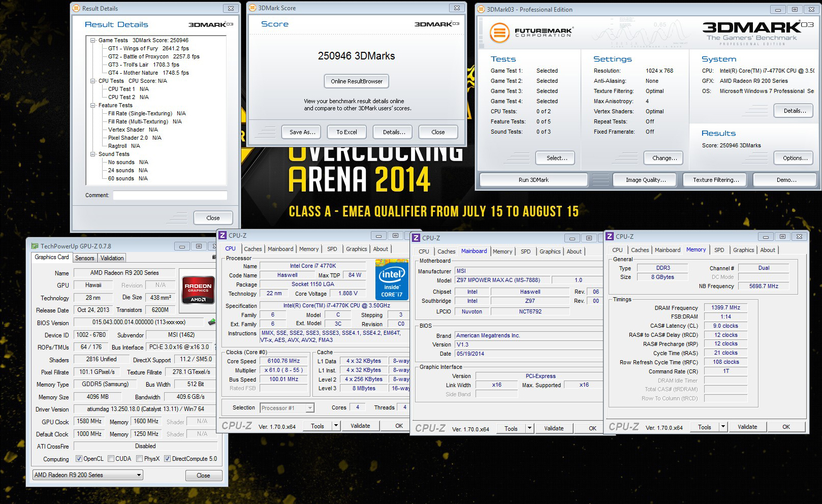This screenshot has width=822, height=504.
Task: Collapse the Sound Tests tree node
Action: (x=93, y=154)
